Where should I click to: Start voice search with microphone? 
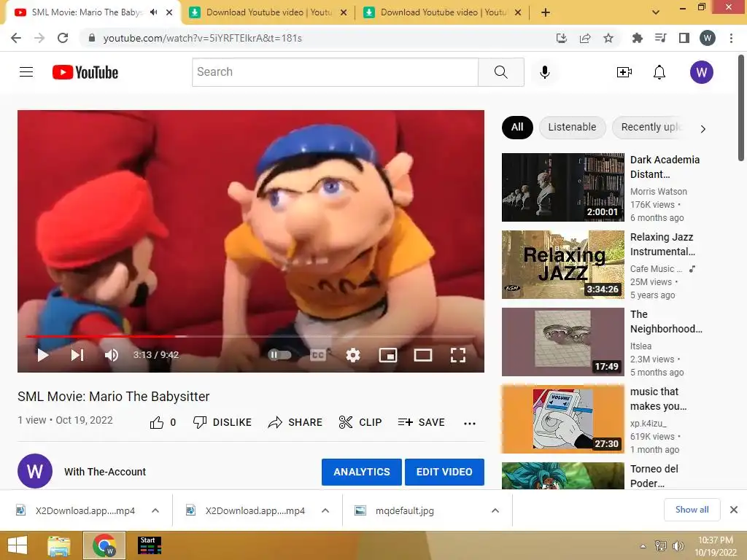545,72
